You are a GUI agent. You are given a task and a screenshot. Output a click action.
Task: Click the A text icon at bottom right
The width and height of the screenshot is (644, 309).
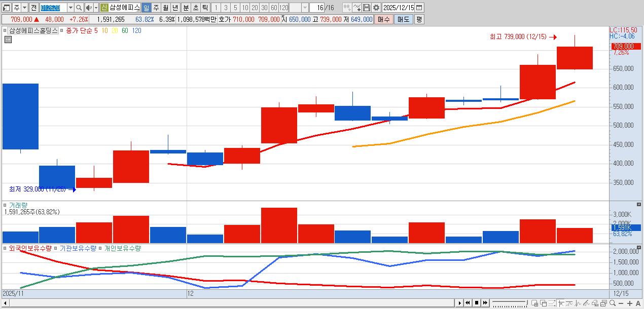pyautogui.click(x=638, y=304)
